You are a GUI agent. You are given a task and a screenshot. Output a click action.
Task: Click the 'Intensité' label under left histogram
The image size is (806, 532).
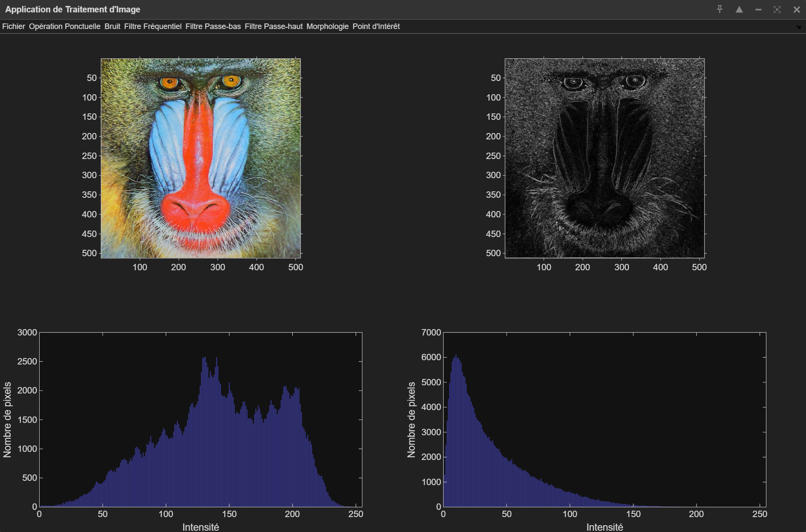pyautogui.click(x=201, y=527)
